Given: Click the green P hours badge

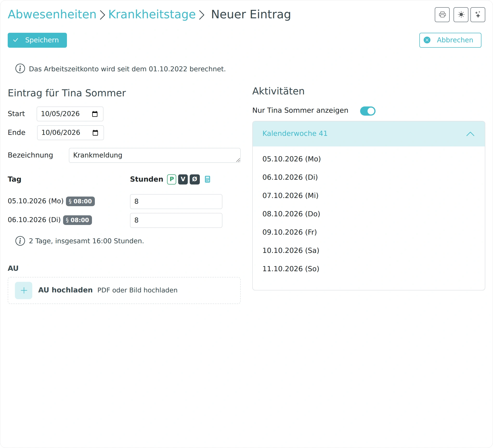Looking at the screenshot, I should point(172,179).
